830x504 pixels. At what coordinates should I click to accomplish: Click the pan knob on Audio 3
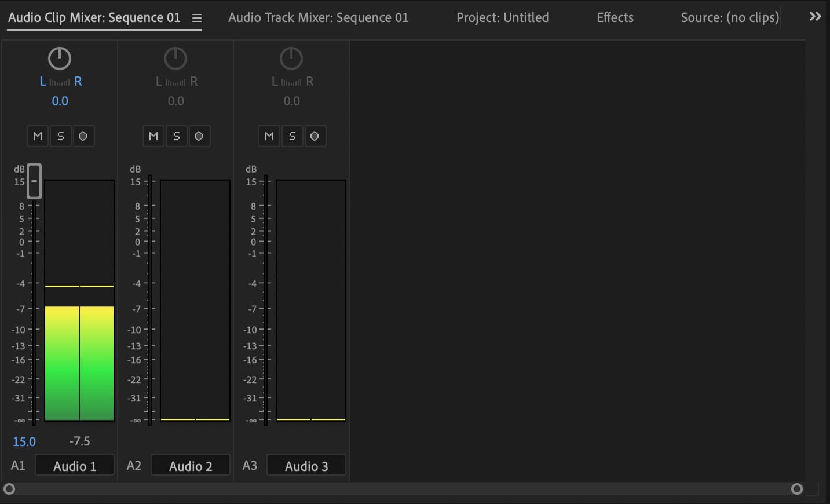[291, 58]
